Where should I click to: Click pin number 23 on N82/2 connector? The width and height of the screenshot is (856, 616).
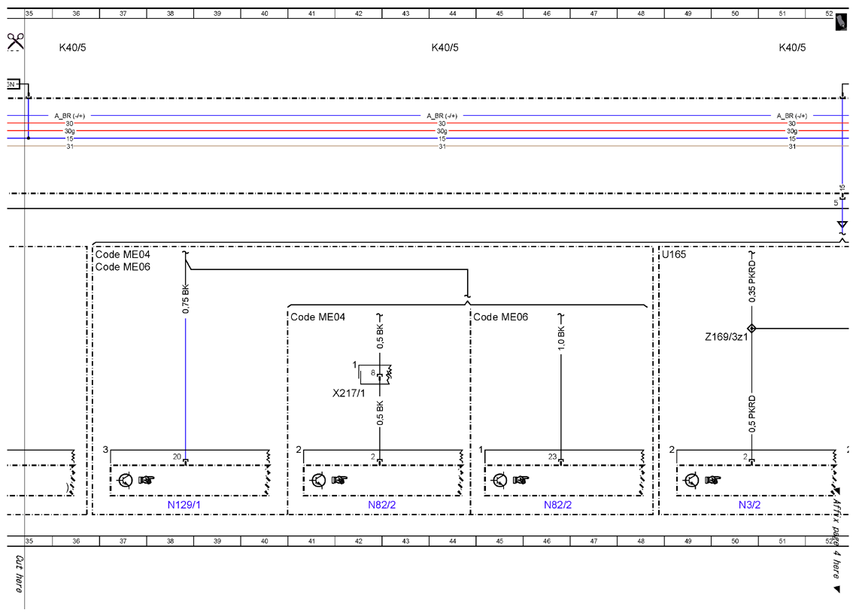click(x=552, y=457)
